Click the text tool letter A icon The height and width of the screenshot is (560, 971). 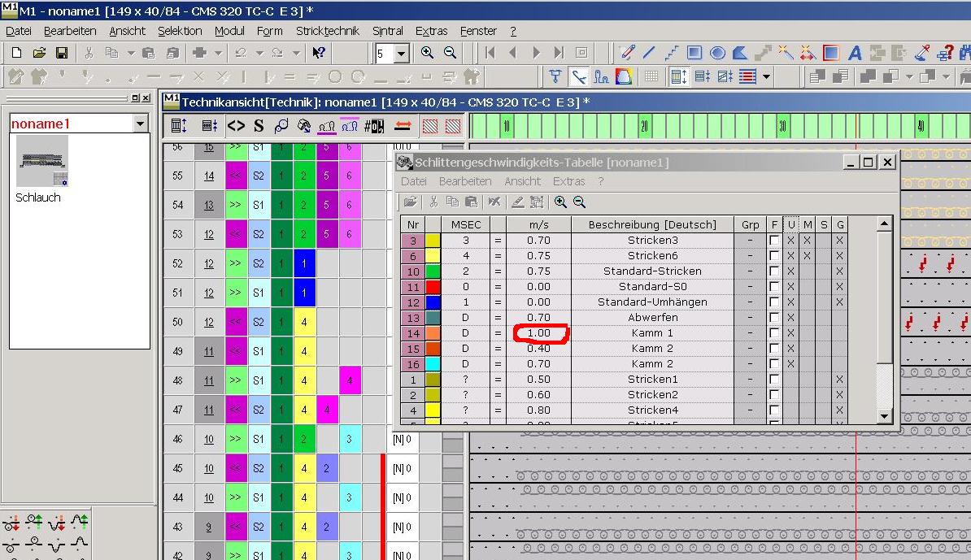854,53
